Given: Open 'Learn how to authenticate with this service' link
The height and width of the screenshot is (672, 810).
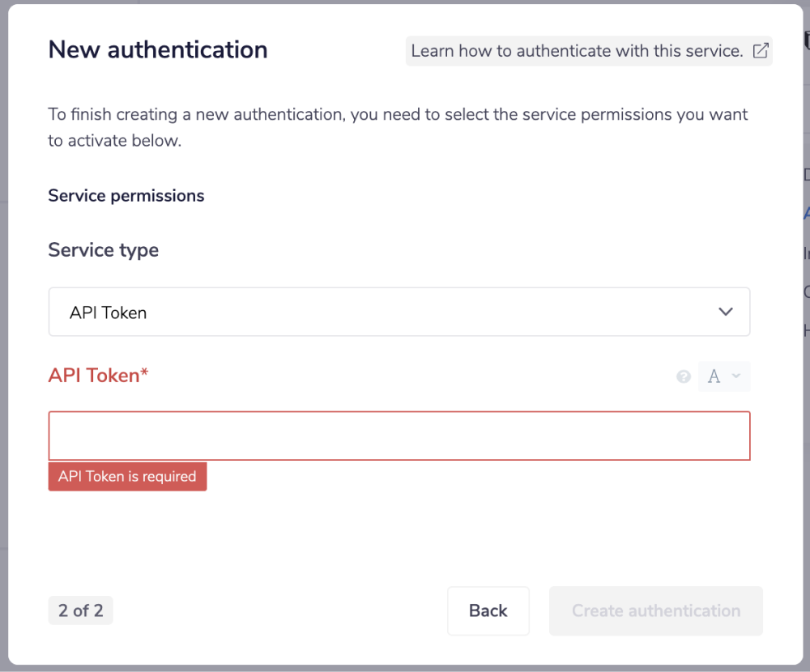Looking at the screenshot, I should pyautogui.click(x=577, y=51).
